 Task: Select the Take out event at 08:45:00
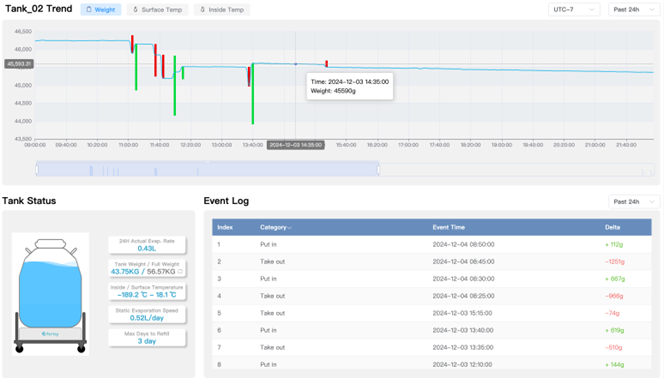tap(432, 262)
